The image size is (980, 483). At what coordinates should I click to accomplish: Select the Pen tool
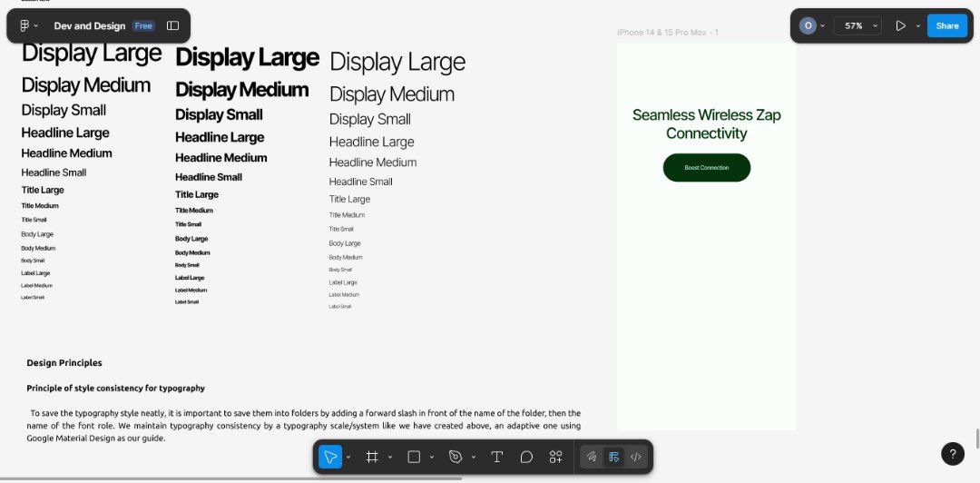pyautogui.click(x=456, y=457)
